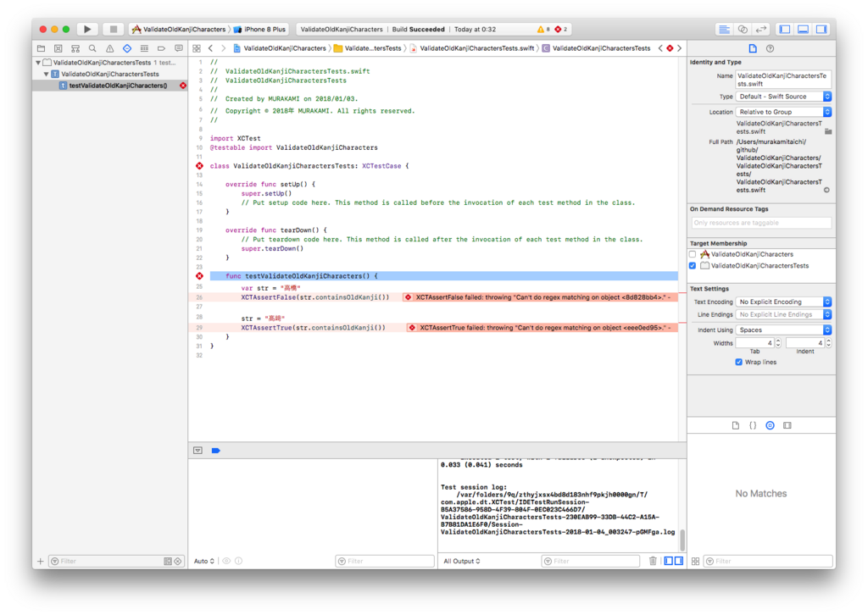Open the Find navigator magnifier icon
The width and height of the screenshot is (868, 615).
(x=92, y=48)
